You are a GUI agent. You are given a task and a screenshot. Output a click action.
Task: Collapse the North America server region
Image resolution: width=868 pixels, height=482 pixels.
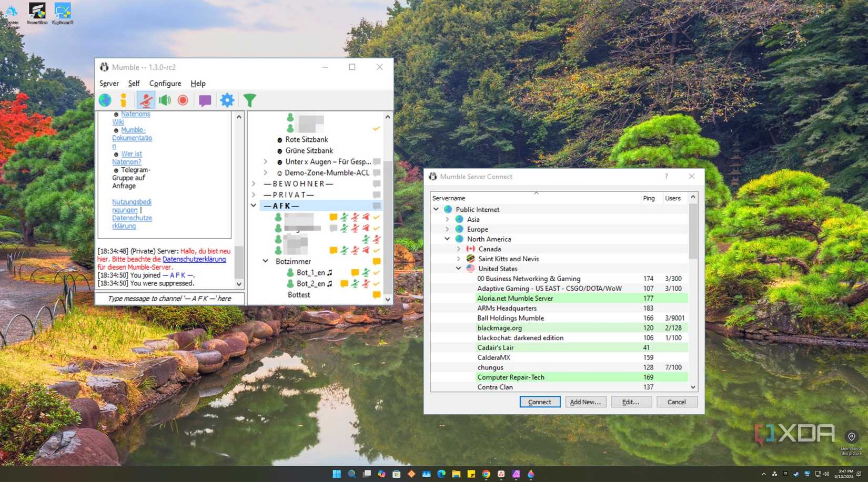pyautogui.click(x=448, y=239)
